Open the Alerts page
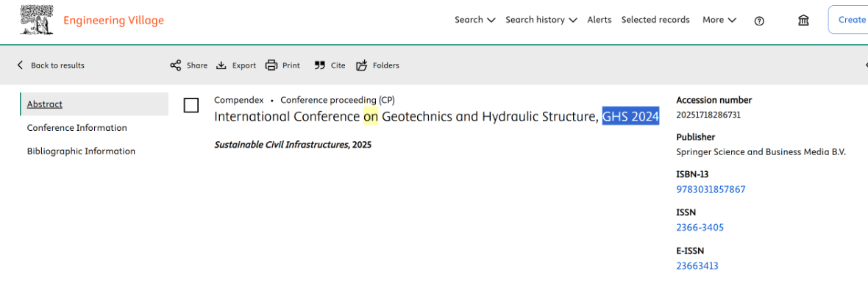The height and width of the screenshot is (283, 868). coord(600,20)
